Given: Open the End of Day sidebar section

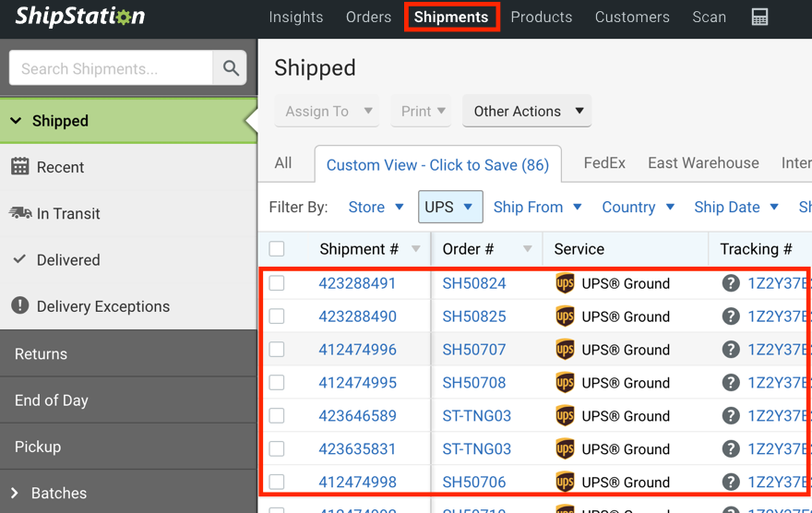Looking at the screenshot, I should [x=128, y=400].
